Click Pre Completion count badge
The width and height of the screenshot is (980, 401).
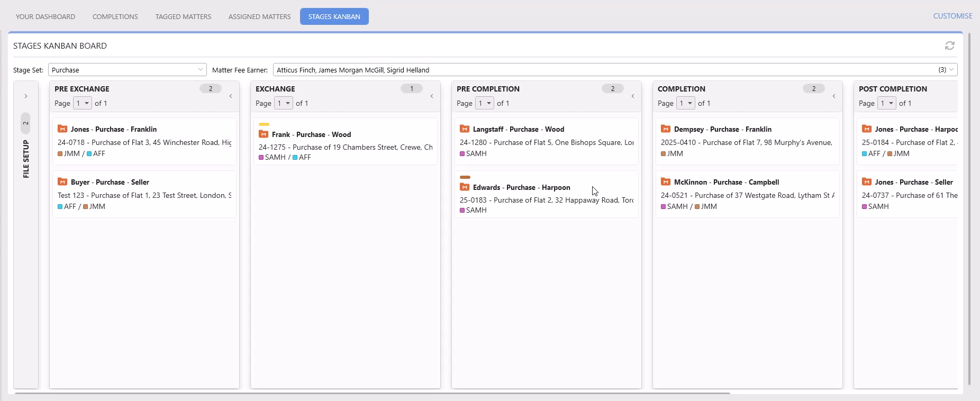pos(613,88)
